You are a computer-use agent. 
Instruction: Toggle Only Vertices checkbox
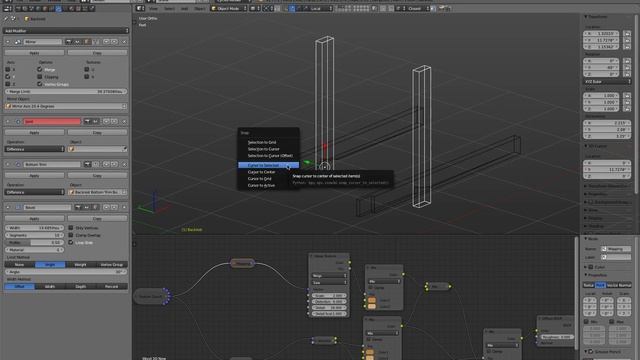[71, 228]
